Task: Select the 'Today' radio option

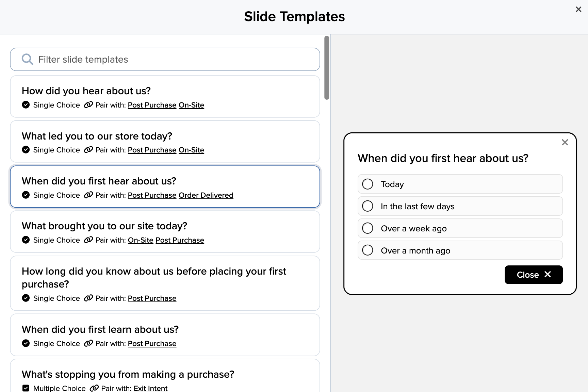Action: (x=367, y=184)
